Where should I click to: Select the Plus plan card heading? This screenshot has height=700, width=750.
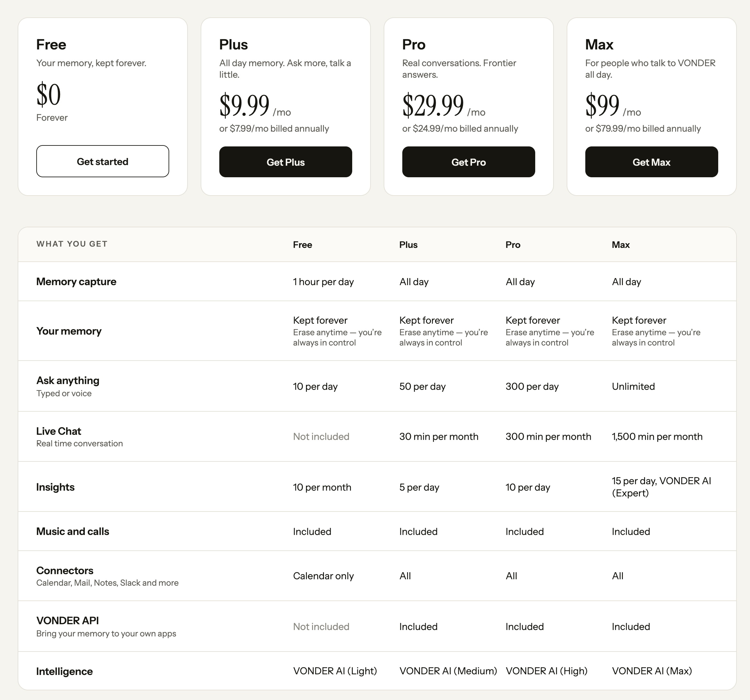click(x=233, y=45)
